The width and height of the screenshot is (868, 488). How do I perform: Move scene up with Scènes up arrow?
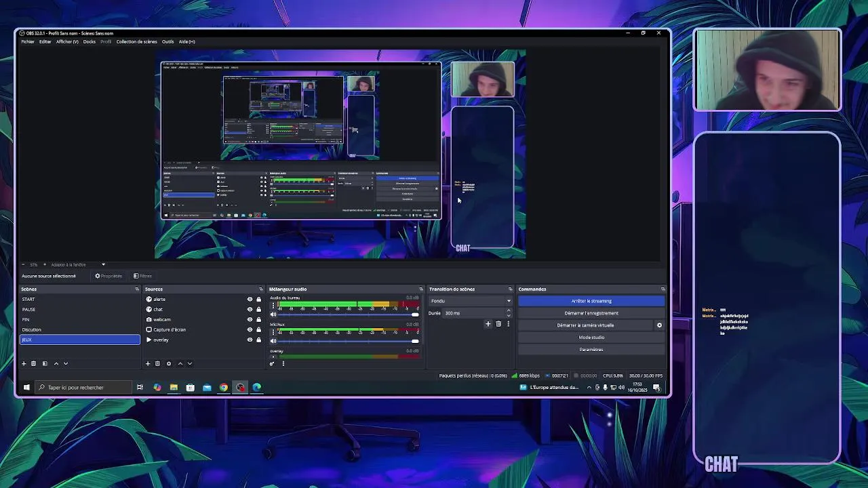pos(56,364)
